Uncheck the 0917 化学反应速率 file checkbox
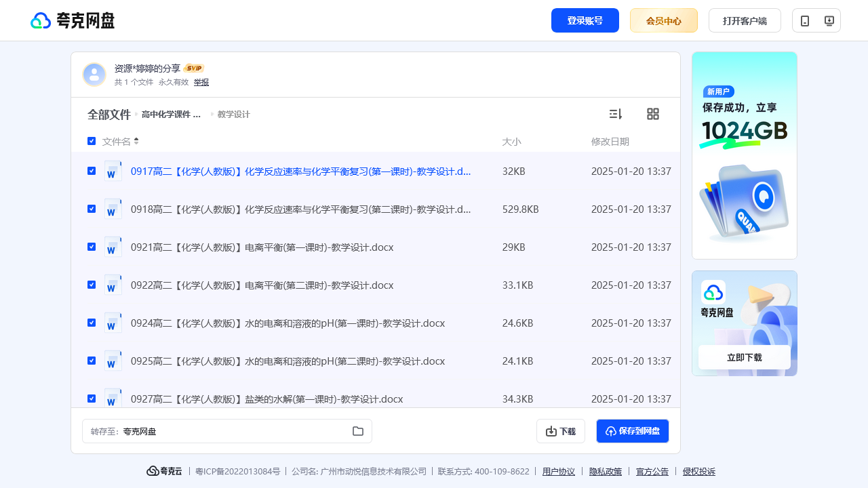 point(92,171)
